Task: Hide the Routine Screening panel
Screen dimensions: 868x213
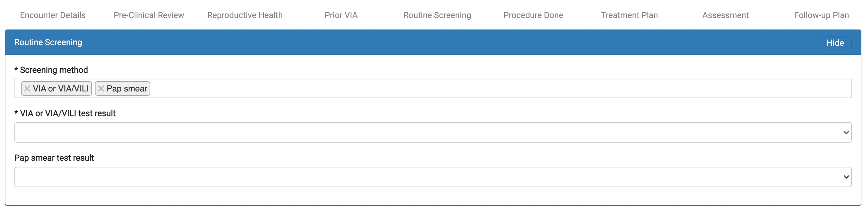Action: 835,43
